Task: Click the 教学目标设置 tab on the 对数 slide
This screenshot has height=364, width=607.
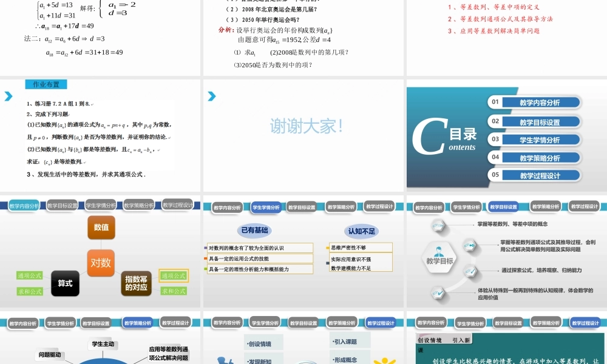Action: tap(63, 206)
